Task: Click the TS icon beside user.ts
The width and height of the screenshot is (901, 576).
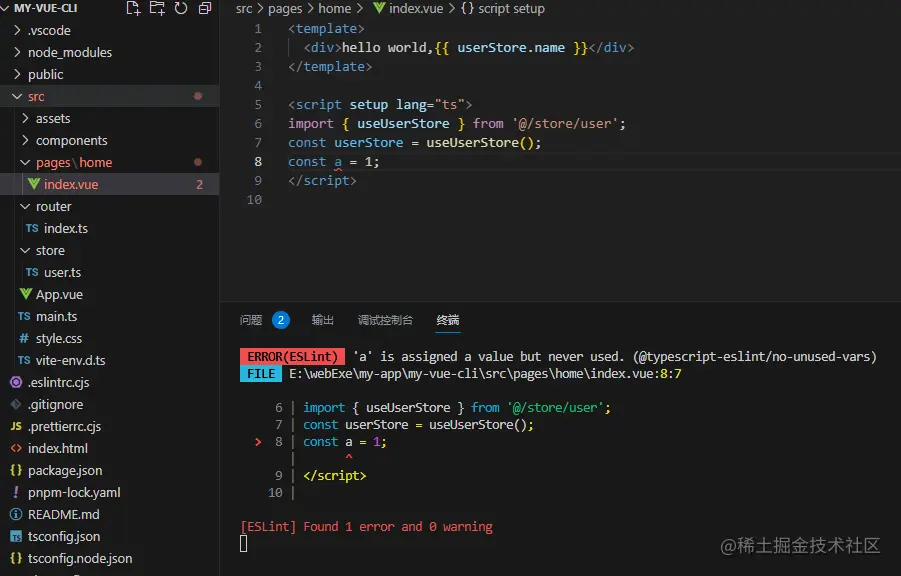Action: (x=32, y=272)
